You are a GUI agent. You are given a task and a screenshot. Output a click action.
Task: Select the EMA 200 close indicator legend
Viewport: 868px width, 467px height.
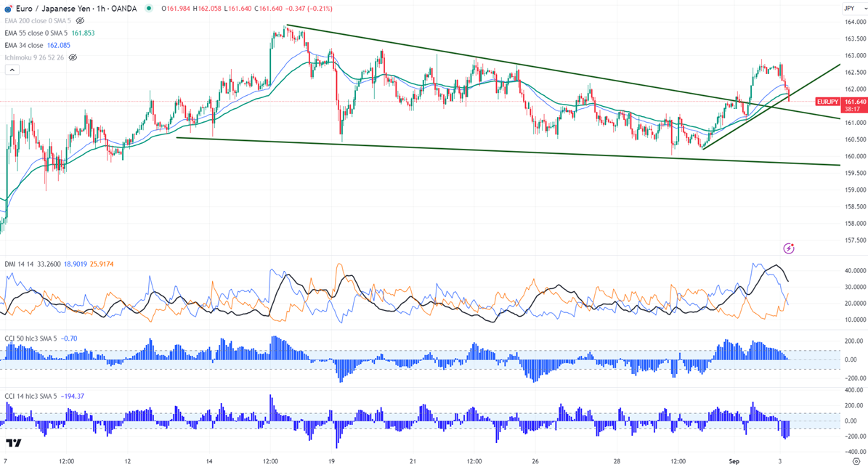point(38,21)
